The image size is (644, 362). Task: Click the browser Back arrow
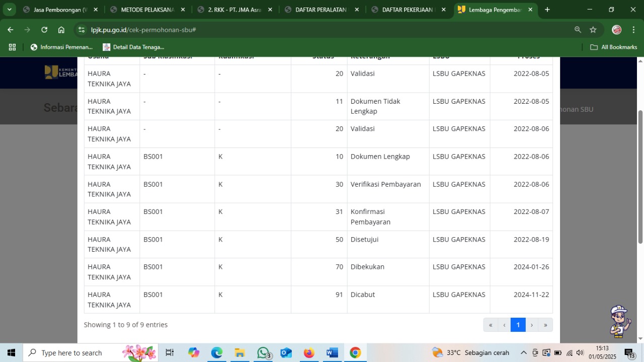tap(11, 30)
